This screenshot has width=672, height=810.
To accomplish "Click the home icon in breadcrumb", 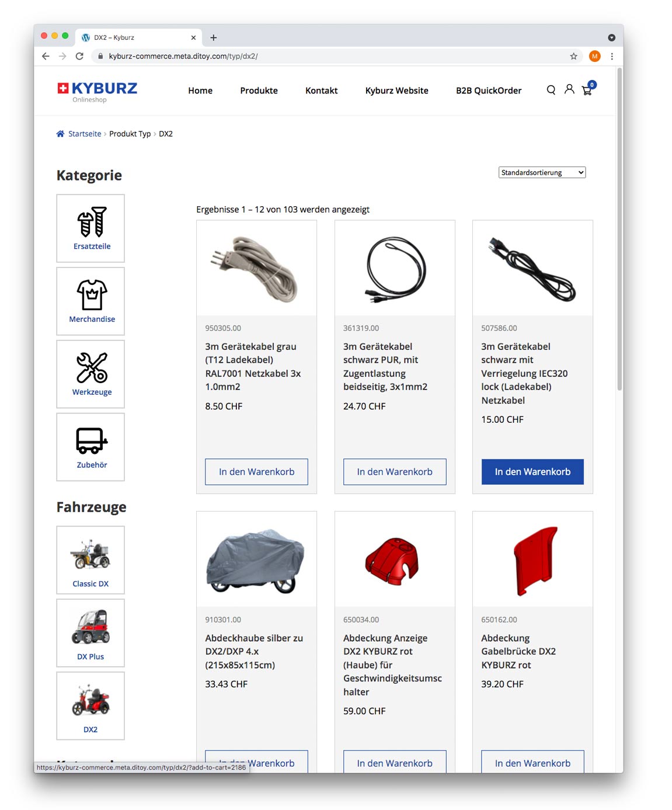I will point(60,134).
